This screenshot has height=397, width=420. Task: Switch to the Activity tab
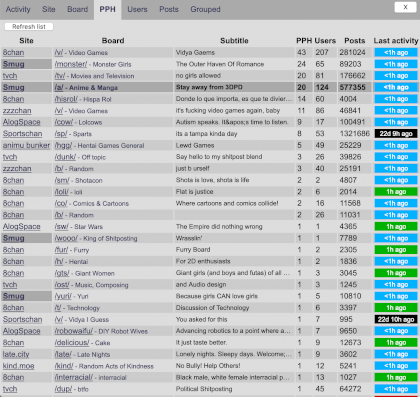point(18,9)
